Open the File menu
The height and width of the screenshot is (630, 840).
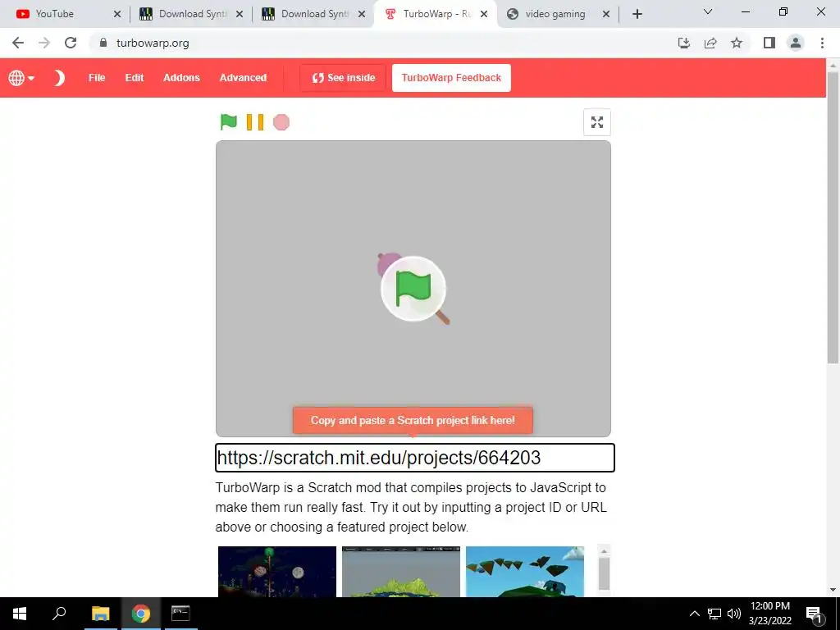click(97, 78)
